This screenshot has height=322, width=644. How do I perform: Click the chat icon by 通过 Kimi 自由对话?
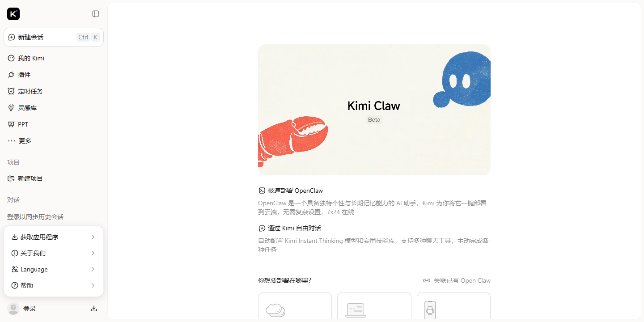pos(262,228)
